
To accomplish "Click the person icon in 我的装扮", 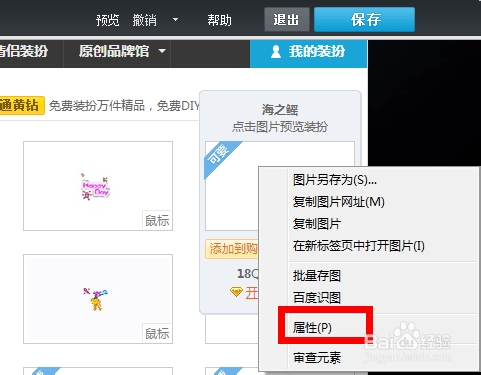I will point(276,52).
